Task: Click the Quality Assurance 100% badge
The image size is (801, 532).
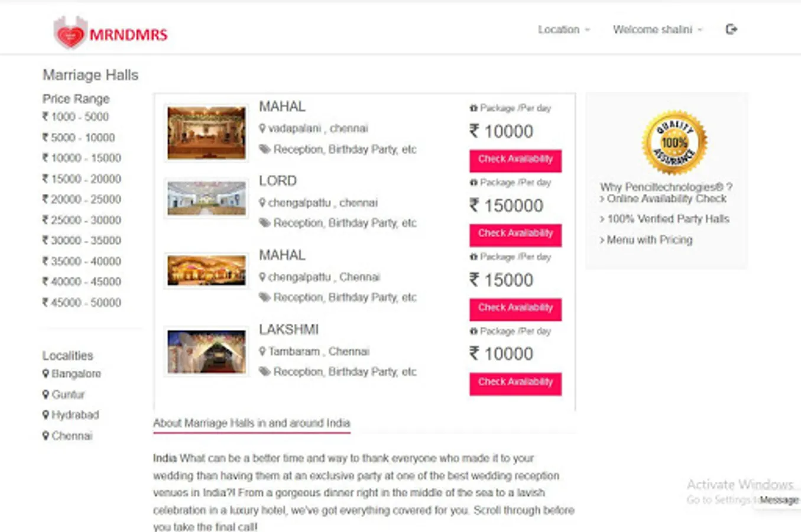Action: pyautogui.click(x=674, y=143)
